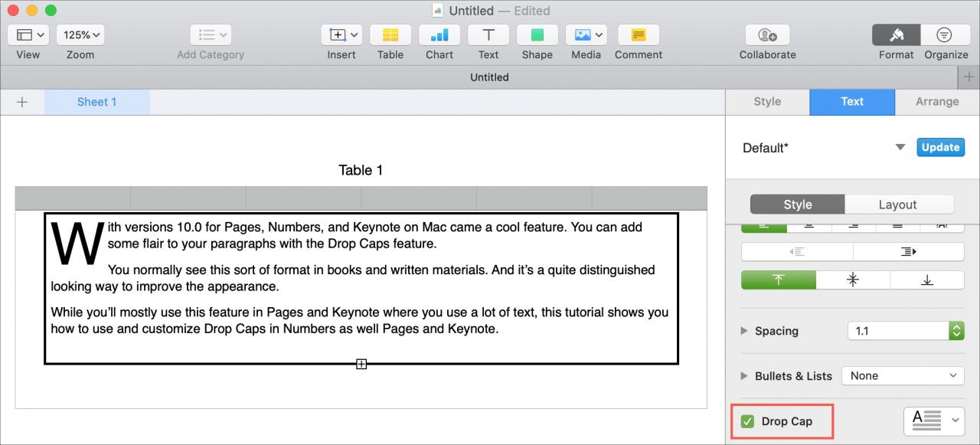Click the paragraph starting 'While you'll mostly'

tap(360, 321)
